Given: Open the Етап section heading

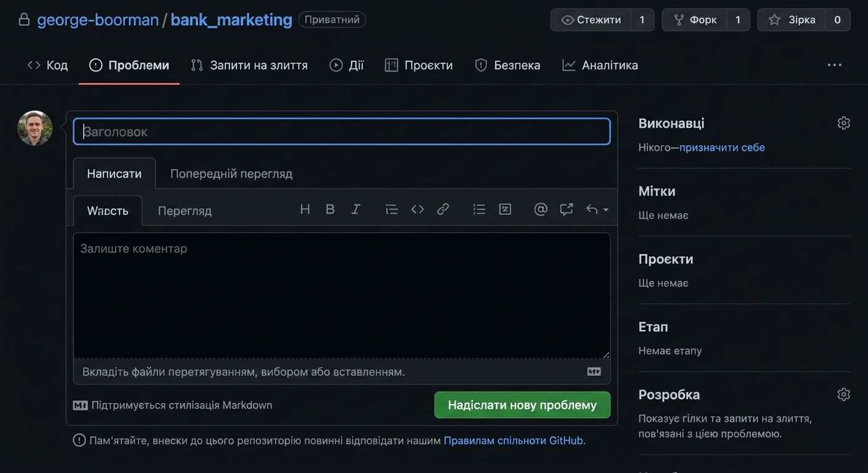Looking at the screenshot, I should [x=653, y=326].
